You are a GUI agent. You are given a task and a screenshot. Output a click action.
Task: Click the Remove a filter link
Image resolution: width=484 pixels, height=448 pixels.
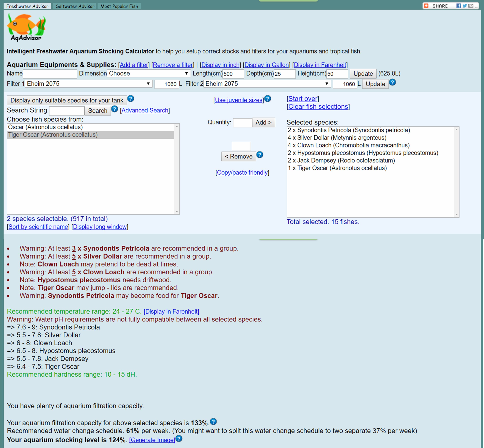pos(173,65)
